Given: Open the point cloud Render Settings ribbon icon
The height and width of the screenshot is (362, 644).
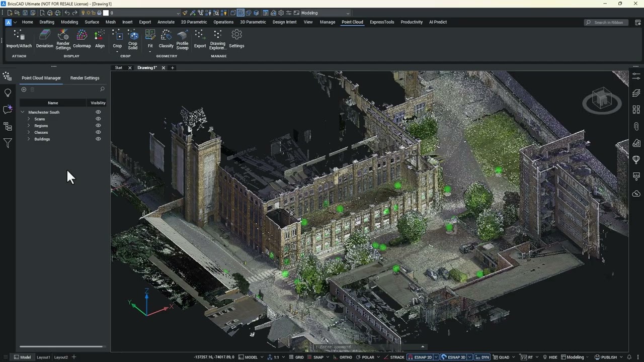Looking at the screenshot, I should pos(63,39).
